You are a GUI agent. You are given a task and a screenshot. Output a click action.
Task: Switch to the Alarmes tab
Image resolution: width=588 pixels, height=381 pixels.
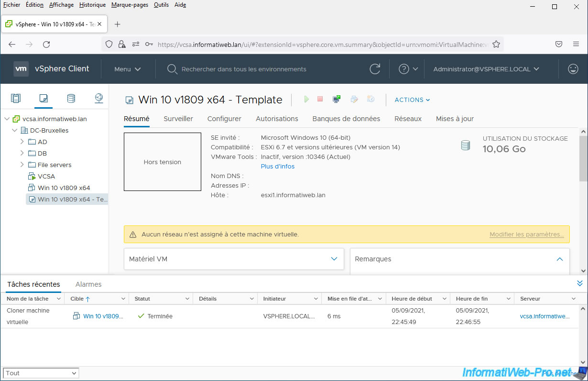click(x=88, y=284)
